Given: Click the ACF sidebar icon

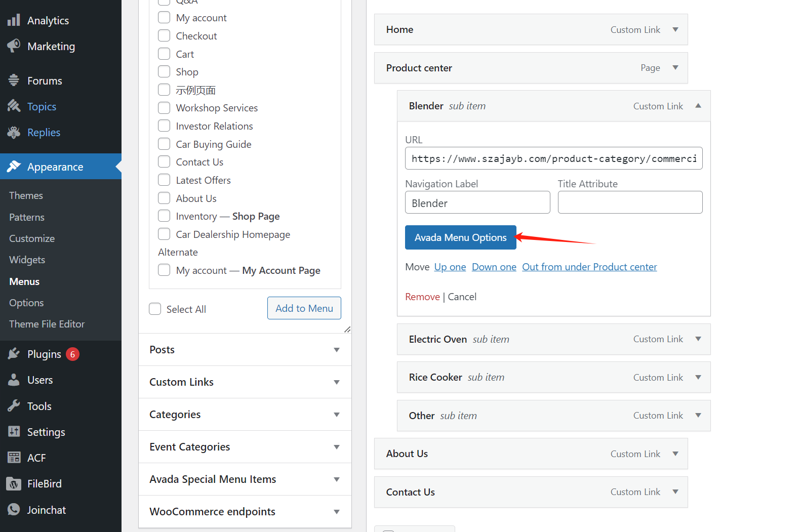Looking at the screenshot, I should 14,458.
